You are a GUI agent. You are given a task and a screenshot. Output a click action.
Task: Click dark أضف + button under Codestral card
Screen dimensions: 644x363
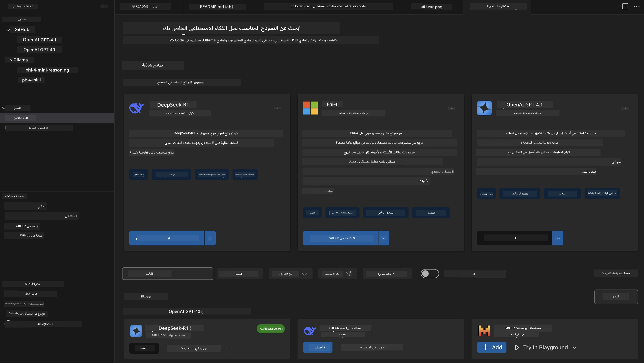coord(144,348)
